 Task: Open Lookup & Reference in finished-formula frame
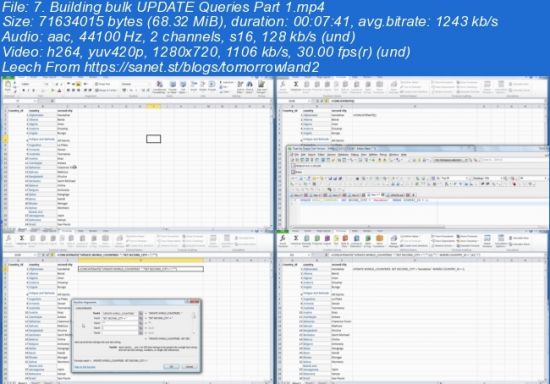pyautogui.click(x=356, y=240)
